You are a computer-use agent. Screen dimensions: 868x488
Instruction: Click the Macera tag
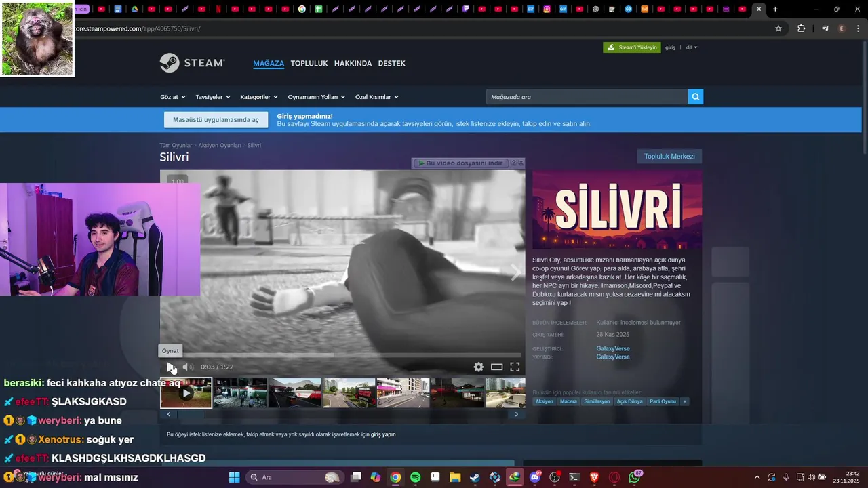coord(568,401)
